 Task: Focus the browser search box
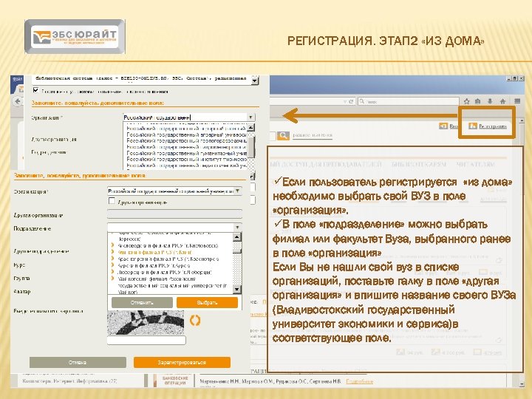(409, 101)
